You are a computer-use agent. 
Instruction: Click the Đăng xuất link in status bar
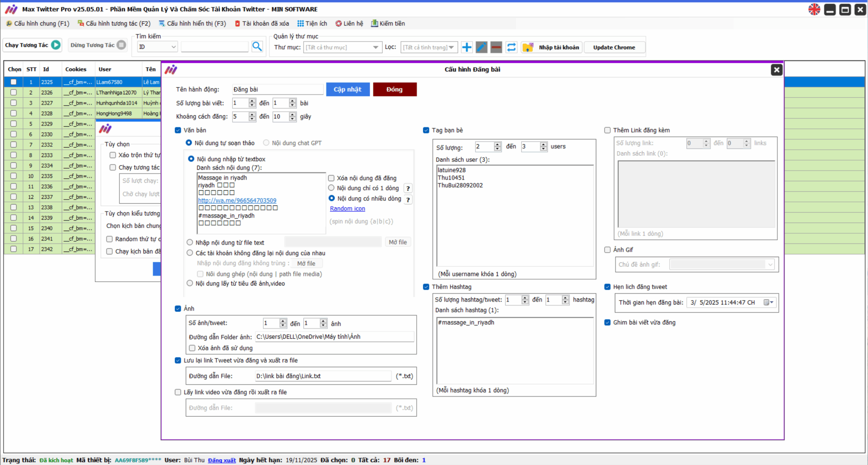(222, 460)
